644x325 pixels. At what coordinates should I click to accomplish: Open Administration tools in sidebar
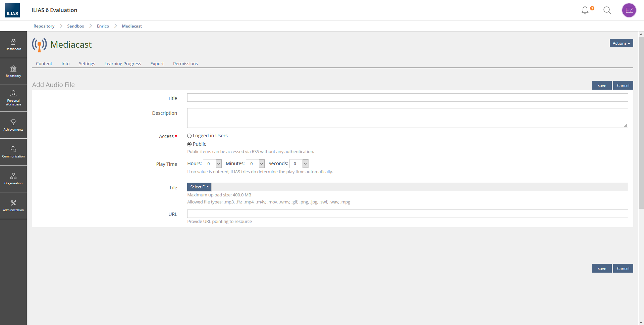[x=13, y=205]
